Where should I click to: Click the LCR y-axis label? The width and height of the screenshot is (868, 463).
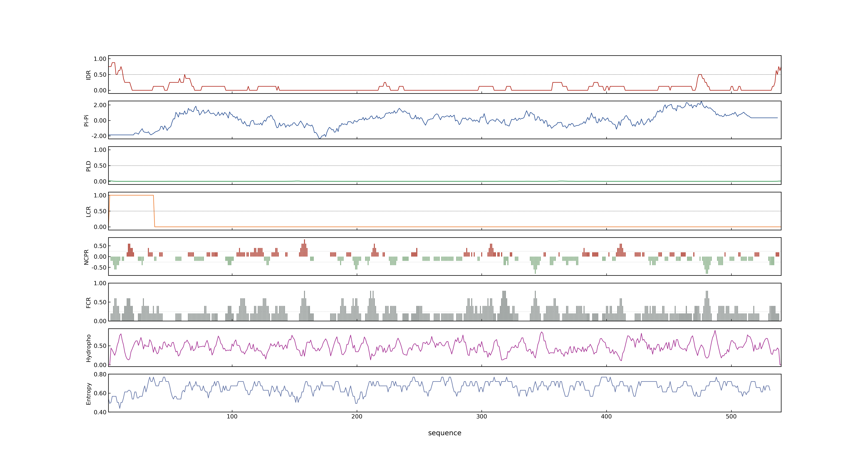[88, 211]
